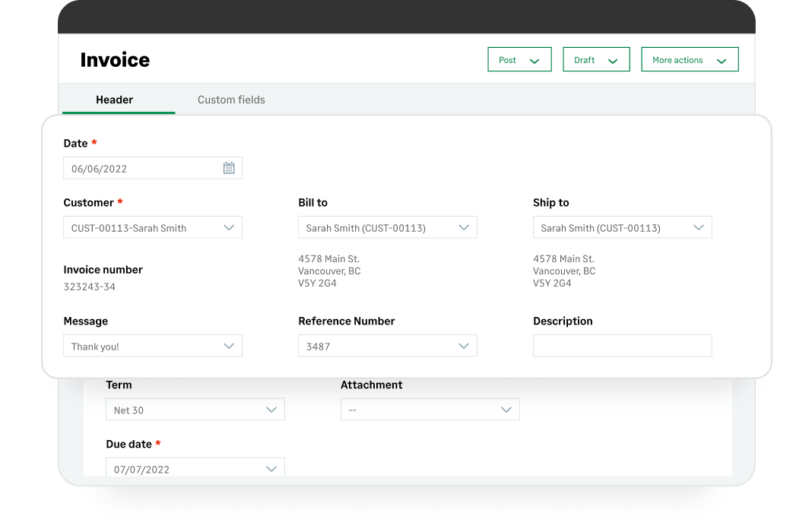
Task: Click inside the empty Description field
Action: point(622,345)
